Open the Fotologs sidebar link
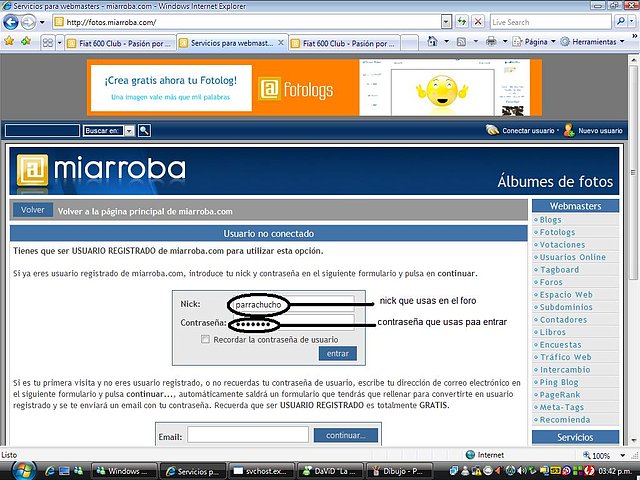The image size is (640, 480). coord(557,232)
